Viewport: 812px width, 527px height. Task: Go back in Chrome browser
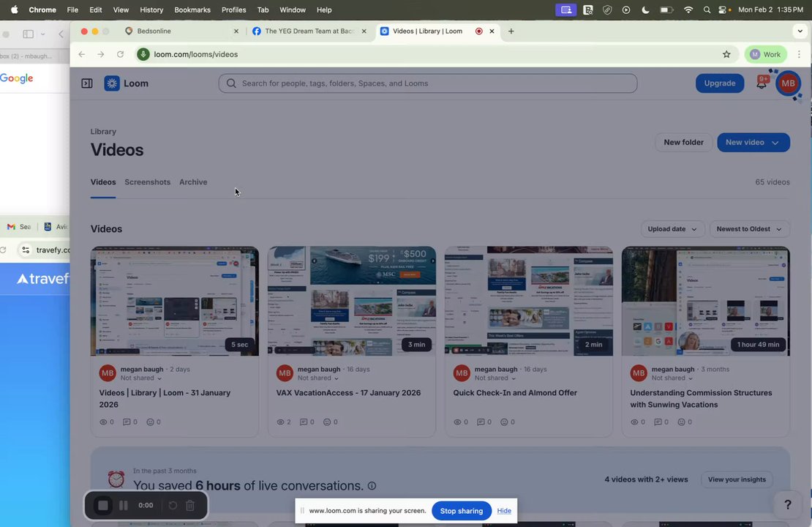click(x=82, y=54)
